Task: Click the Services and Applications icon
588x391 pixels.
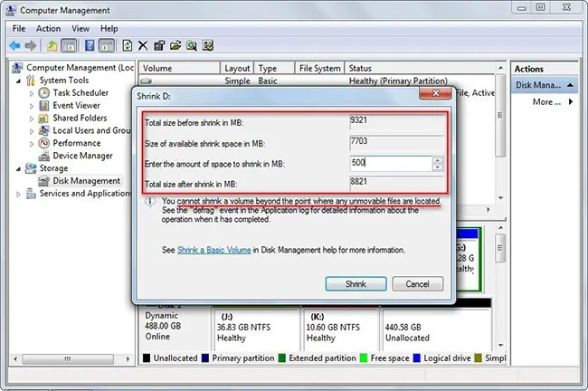Action: click(31, 194)
